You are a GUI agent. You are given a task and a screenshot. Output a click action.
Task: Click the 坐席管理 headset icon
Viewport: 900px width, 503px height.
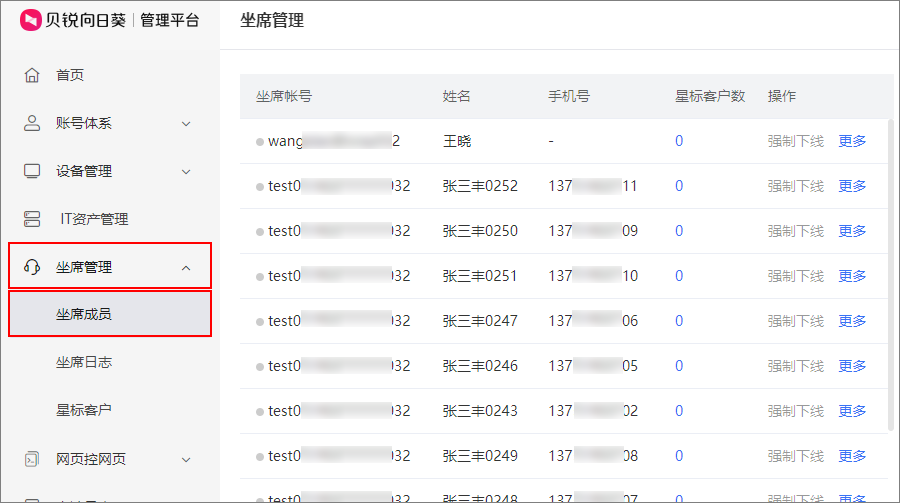tap(32, 267)
